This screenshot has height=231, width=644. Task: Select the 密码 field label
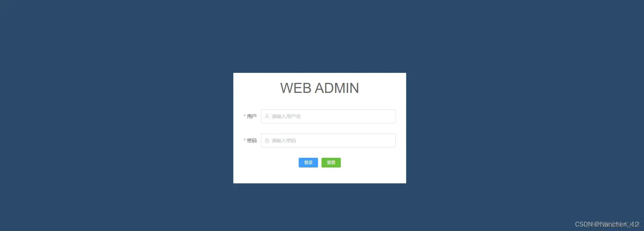[252, 141]
